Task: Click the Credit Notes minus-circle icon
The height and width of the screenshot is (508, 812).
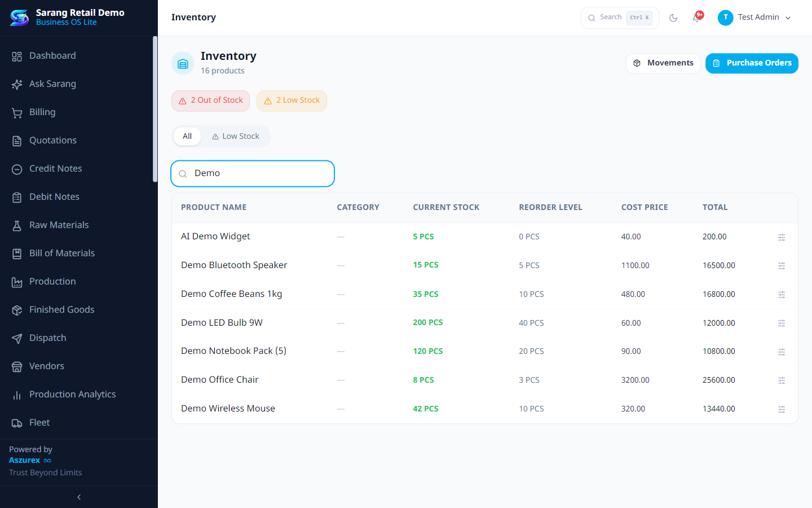Action: click(x=17, y=169)
